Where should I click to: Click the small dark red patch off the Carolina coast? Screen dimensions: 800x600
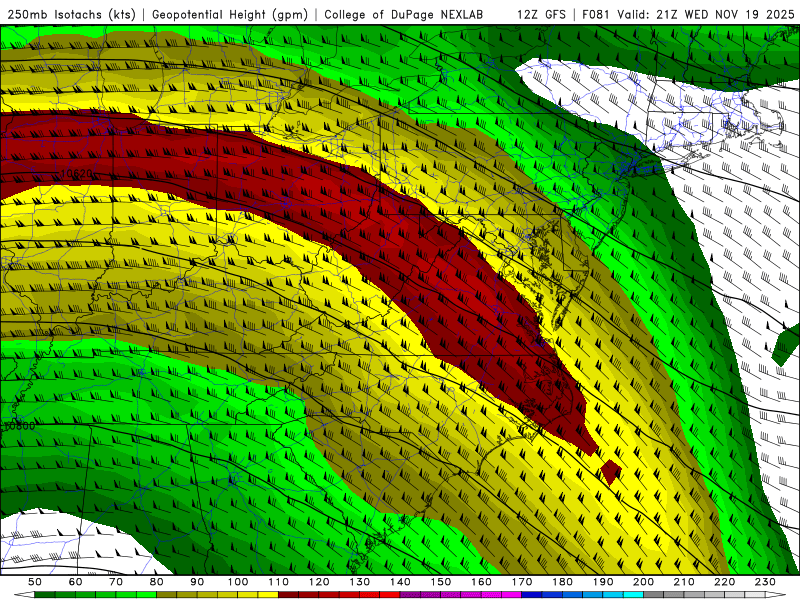[611, 472]
